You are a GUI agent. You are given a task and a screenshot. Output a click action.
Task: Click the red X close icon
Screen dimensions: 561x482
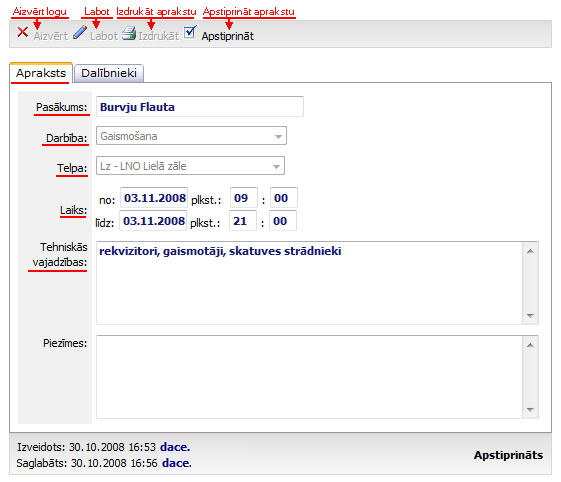tap(23, 32)
